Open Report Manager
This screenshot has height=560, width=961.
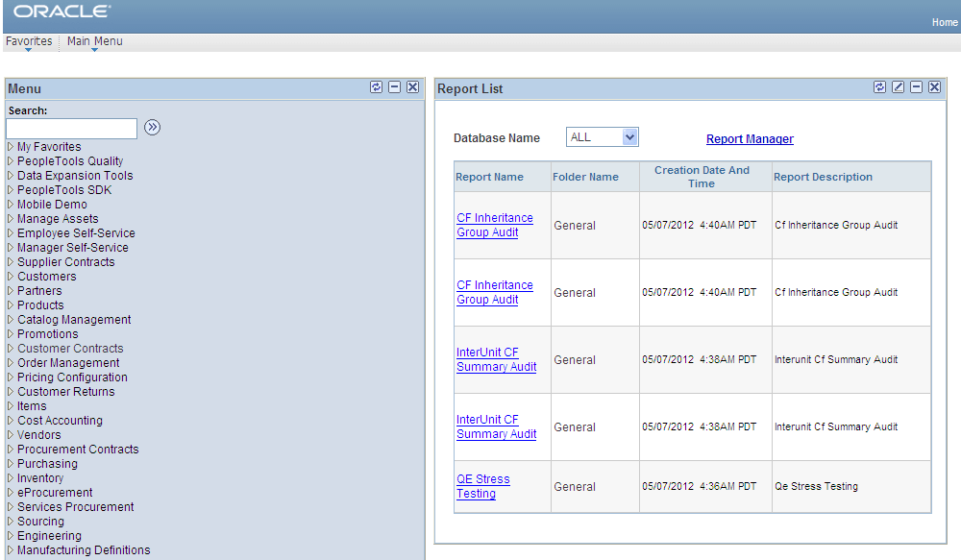click(x=750, y=139)
